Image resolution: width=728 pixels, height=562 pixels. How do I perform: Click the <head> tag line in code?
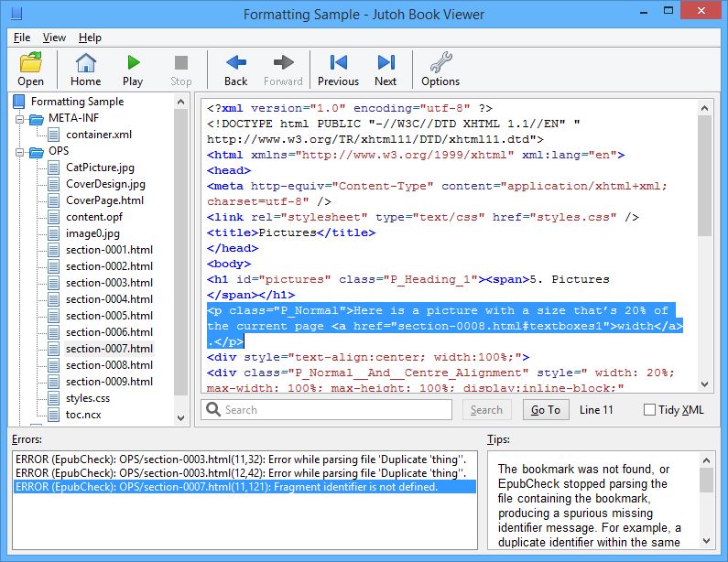(x=229, y=170)
